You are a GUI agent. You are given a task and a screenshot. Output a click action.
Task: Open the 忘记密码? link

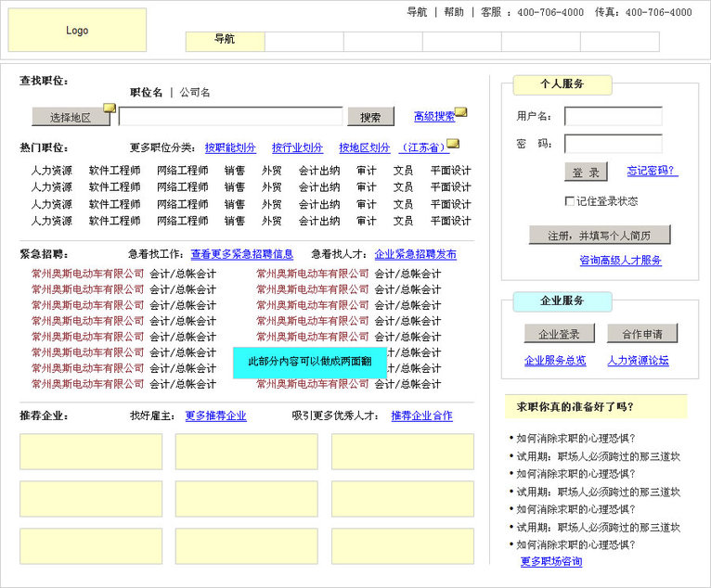(x=652, y=171)
